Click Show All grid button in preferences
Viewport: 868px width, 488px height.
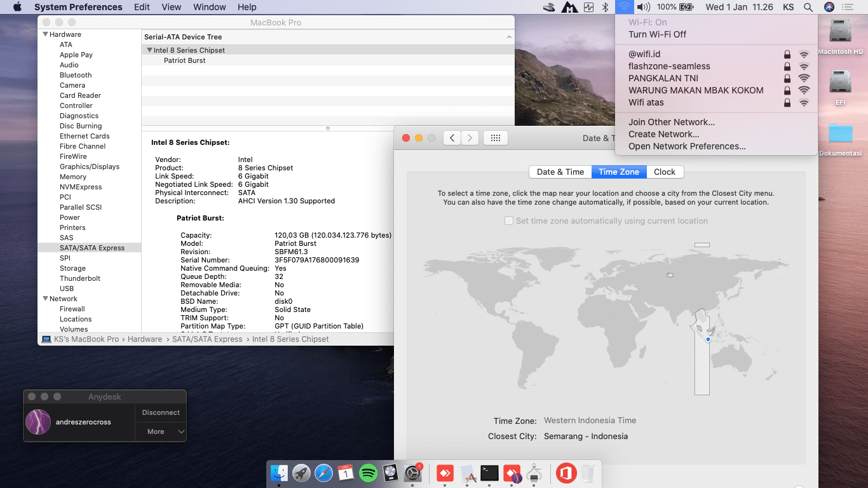point(496,138)
